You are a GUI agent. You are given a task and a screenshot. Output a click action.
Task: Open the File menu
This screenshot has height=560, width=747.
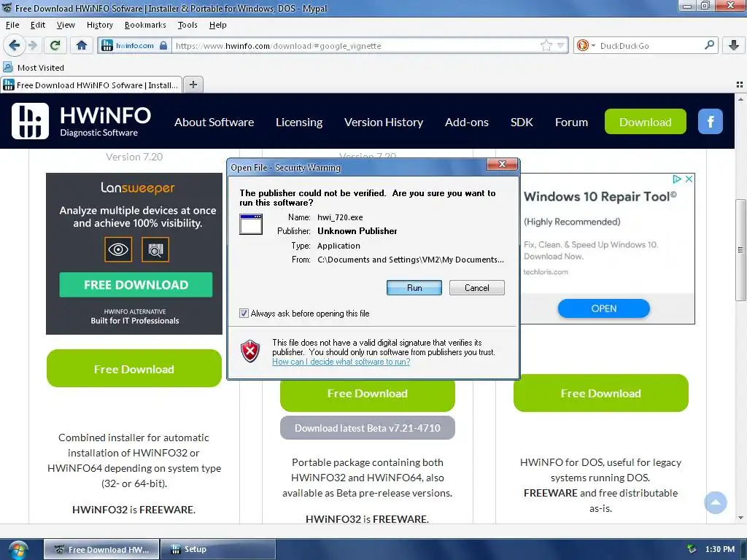(12, 25)
